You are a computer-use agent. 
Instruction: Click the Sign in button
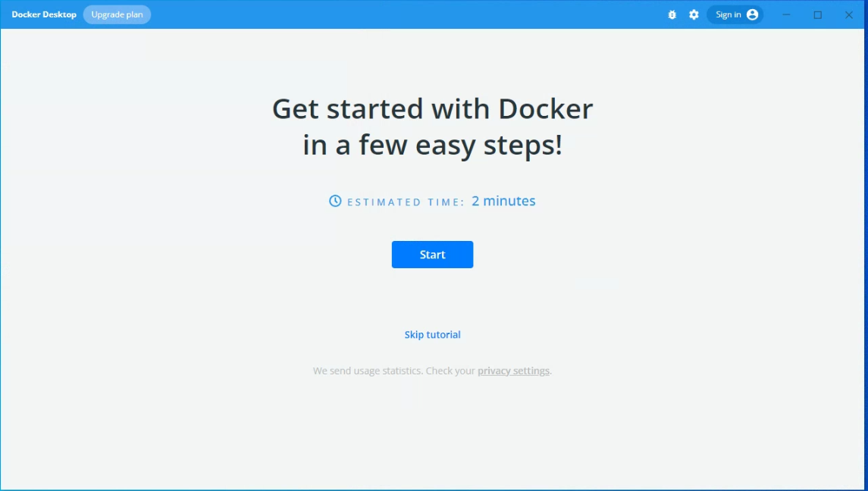735,15
